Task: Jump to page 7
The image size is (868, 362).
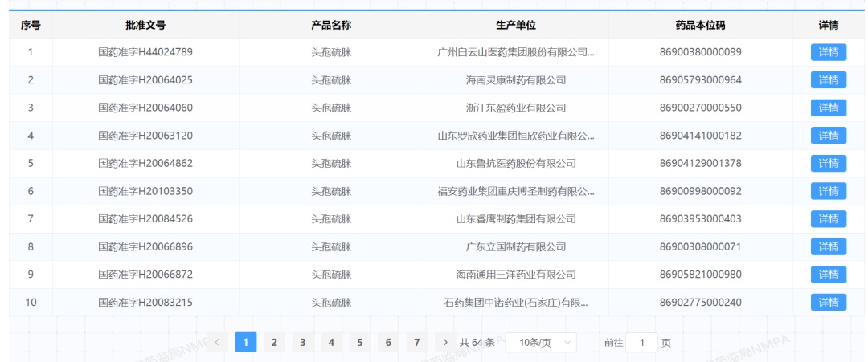Action: [x=417, y=343]
